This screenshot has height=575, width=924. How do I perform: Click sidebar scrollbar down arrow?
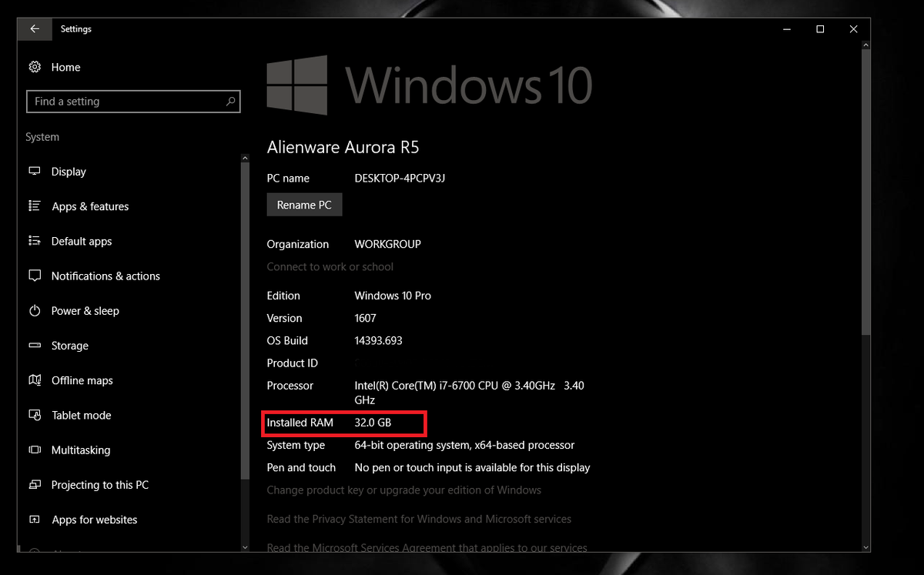245,547
